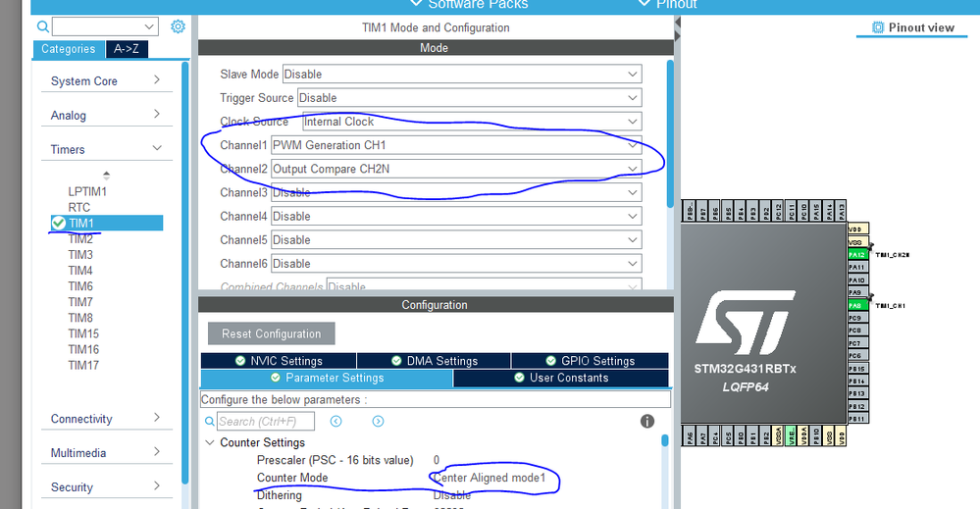Switch to the Categories tab
This screenshot has height=509, width=980.
click(x=68, y=49)
